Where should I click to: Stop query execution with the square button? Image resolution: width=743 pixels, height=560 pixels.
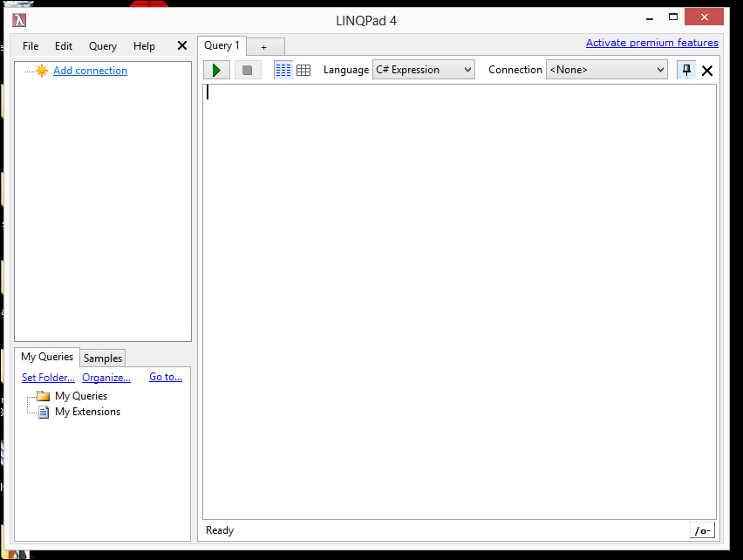point(248,70)
